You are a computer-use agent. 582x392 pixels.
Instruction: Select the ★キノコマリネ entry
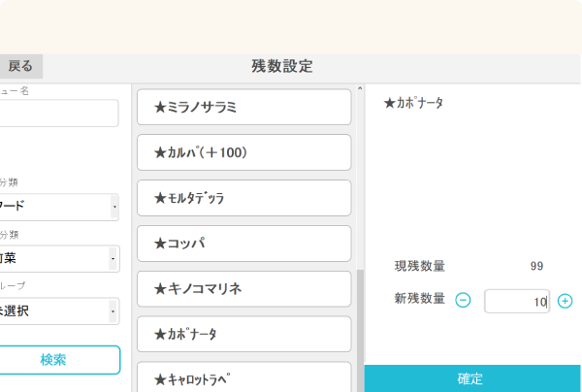[x=244, y=289]
